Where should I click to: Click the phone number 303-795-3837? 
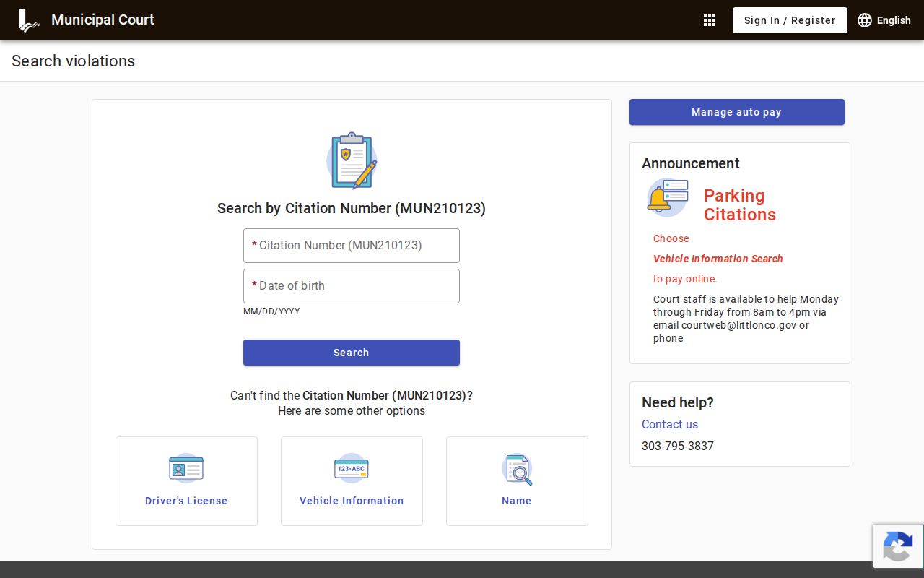(x=678, y=446)
